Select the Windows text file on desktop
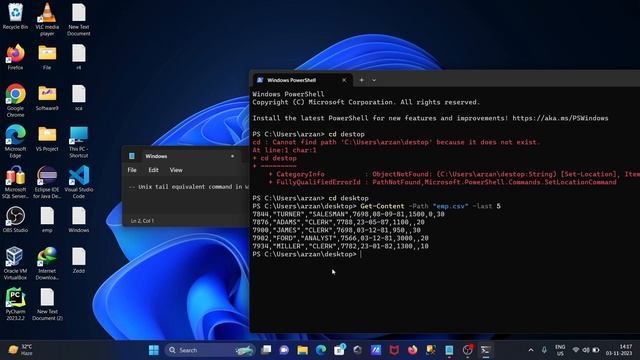 [x=79, y=220]
